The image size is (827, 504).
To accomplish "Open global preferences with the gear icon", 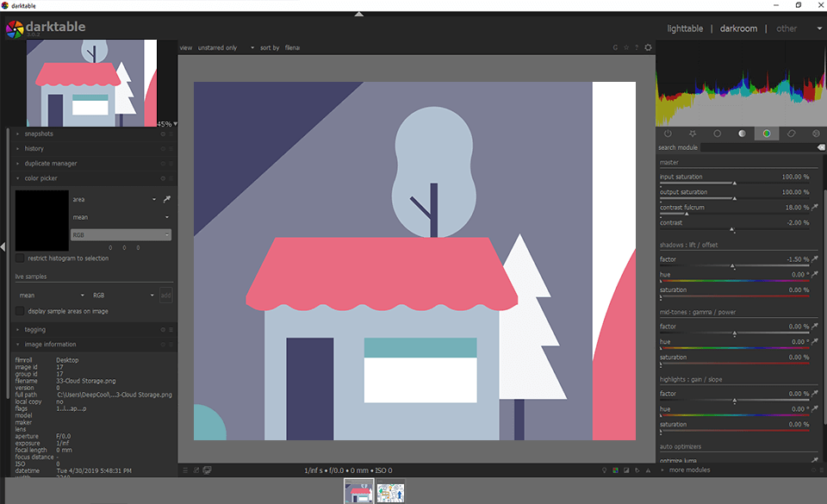I will [649, 47].
